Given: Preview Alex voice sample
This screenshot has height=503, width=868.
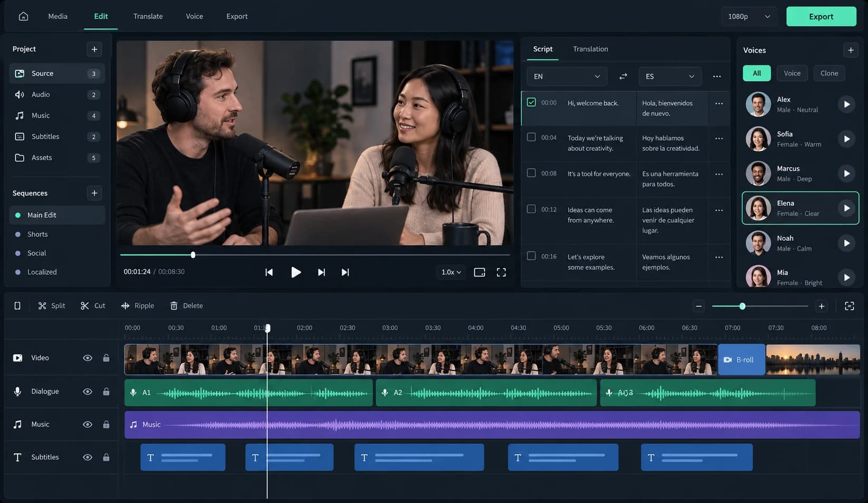Looking at the screenshot, I should coord(846,104).
